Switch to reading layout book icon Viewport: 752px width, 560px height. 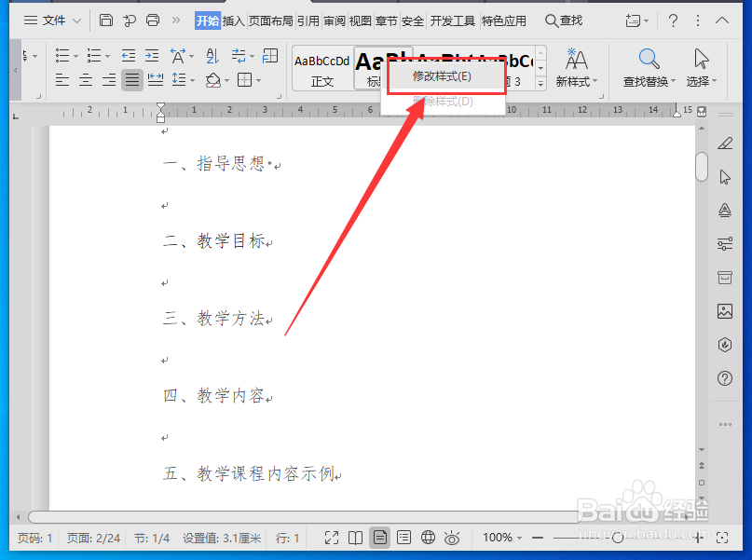[x=355, y=538]
